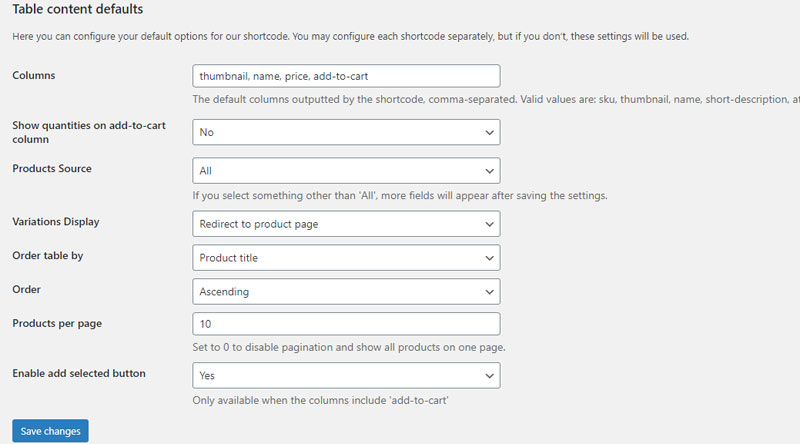Screen dimensions: 800x444
Task: Click the Table content defaults heading
Action: pyautogui.click(x=78, y=9)
